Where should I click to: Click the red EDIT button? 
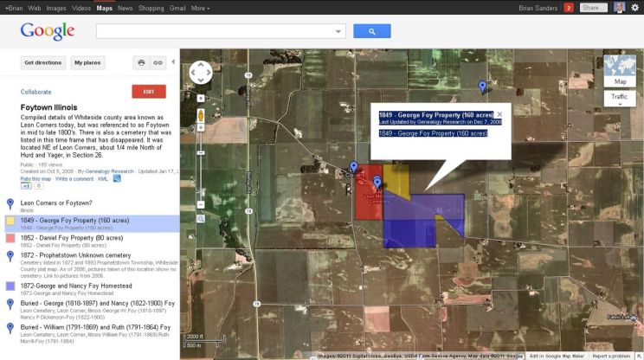(149, 92)
